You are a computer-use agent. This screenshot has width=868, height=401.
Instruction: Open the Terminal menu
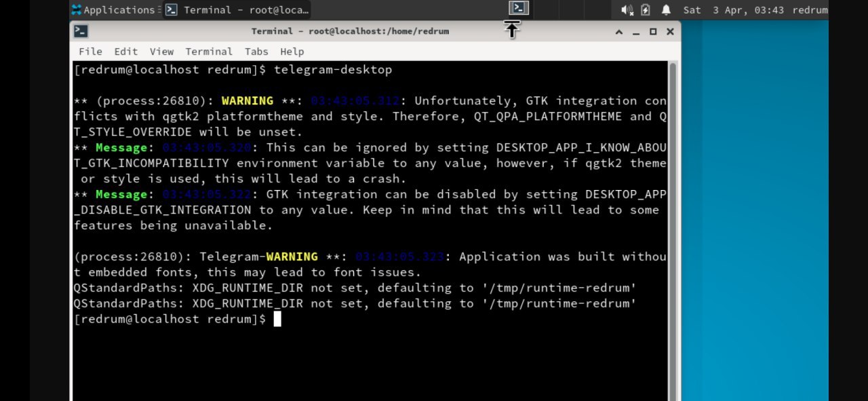click(x=209, y=52)
